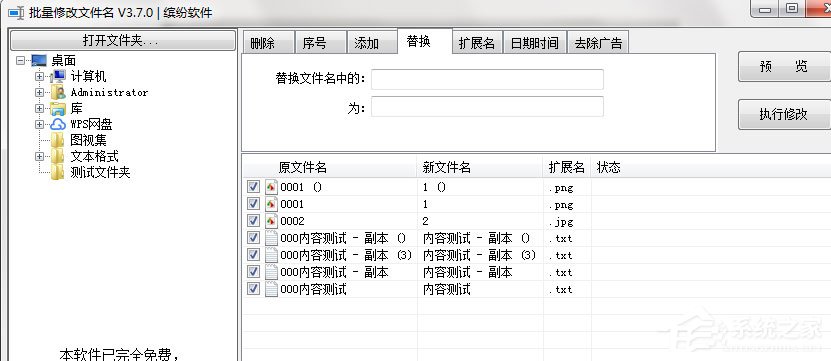Uncheck checkbox for 000内容测试 - 副本 (3)
Image resolution: width=831 pixels, height=361 pixels.
point(253,254)
